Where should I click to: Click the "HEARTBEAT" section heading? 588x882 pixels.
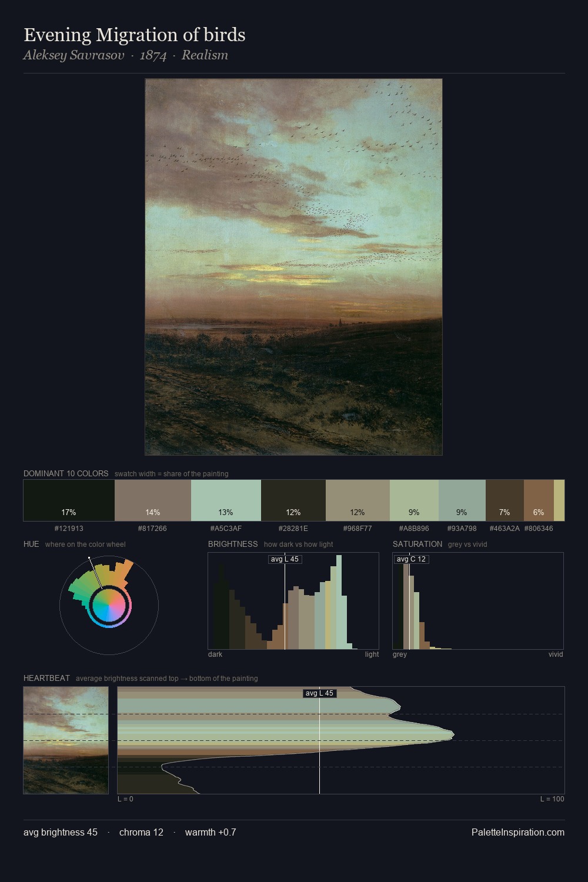pos(46,678)
